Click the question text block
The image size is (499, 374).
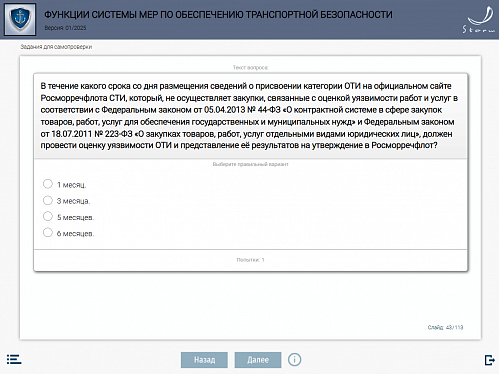pyautogui.click(x=250, y=116)
